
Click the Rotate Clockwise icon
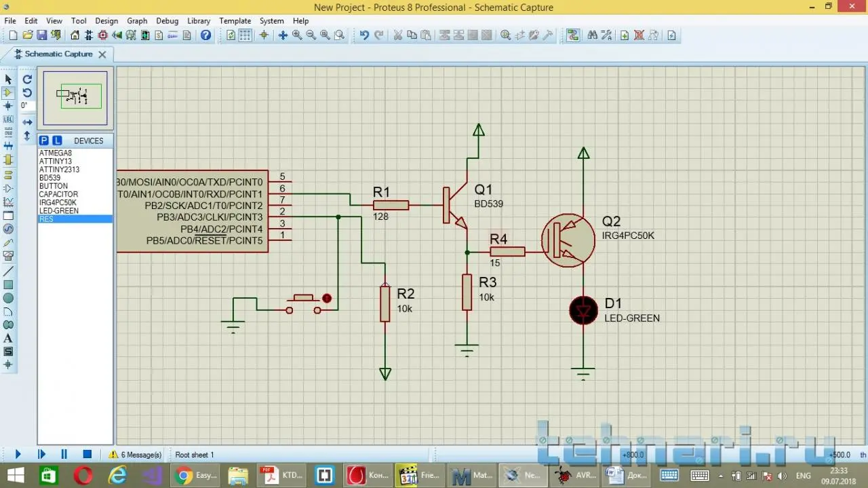[x=27, y=79]
